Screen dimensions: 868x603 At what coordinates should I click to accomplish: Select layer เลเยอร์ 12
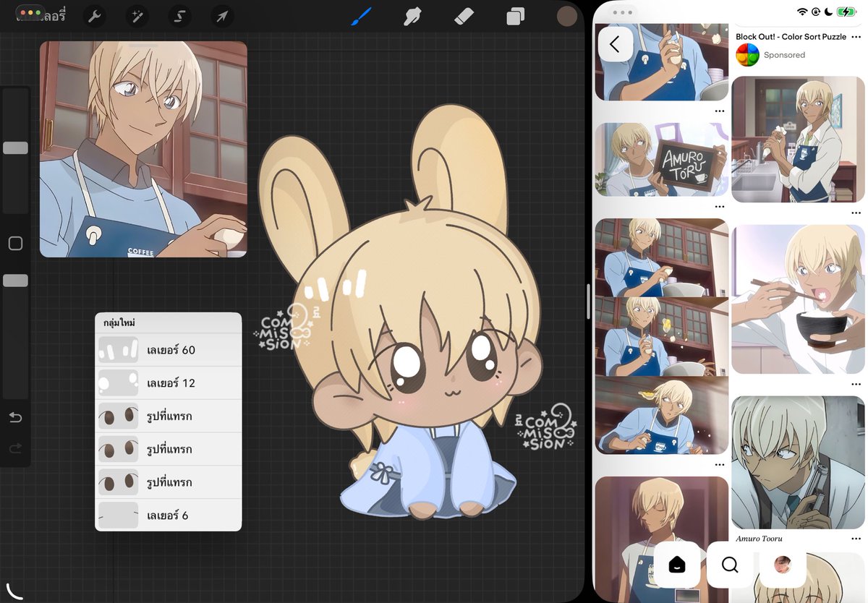coord(168,383)
